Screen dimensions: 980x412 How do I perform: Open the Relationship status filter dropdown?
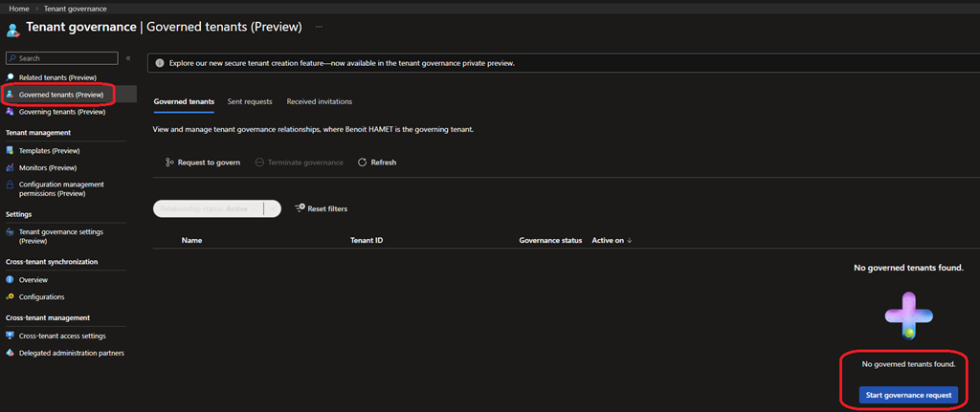[216, 208]
